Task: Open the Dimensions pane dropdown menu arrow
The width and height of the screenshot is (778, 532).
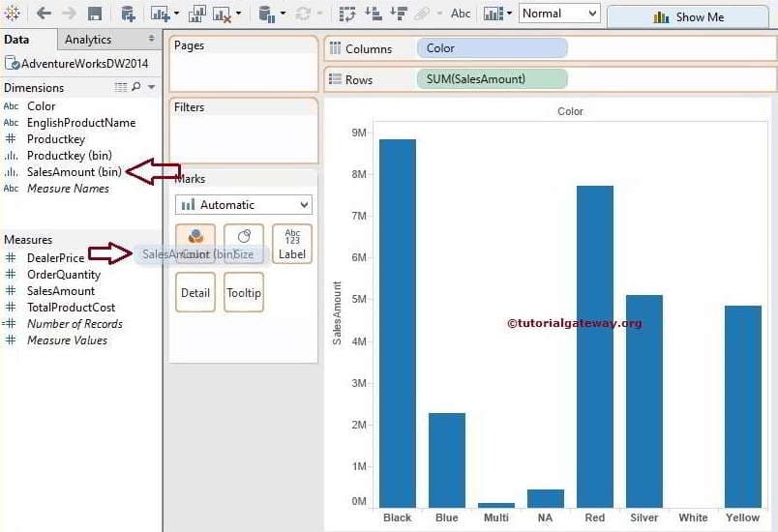Action: tap(151, 87)
